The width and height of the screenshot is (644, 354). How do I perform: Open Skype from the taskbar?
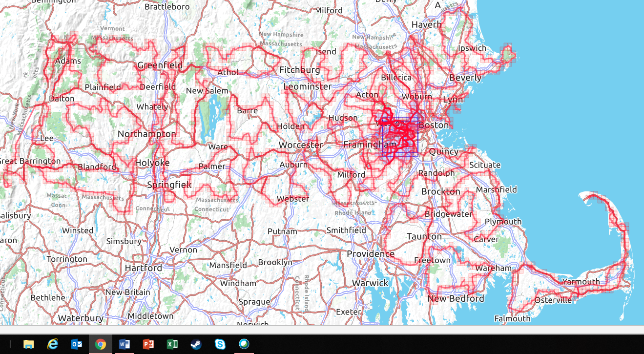tap(220, 344)
